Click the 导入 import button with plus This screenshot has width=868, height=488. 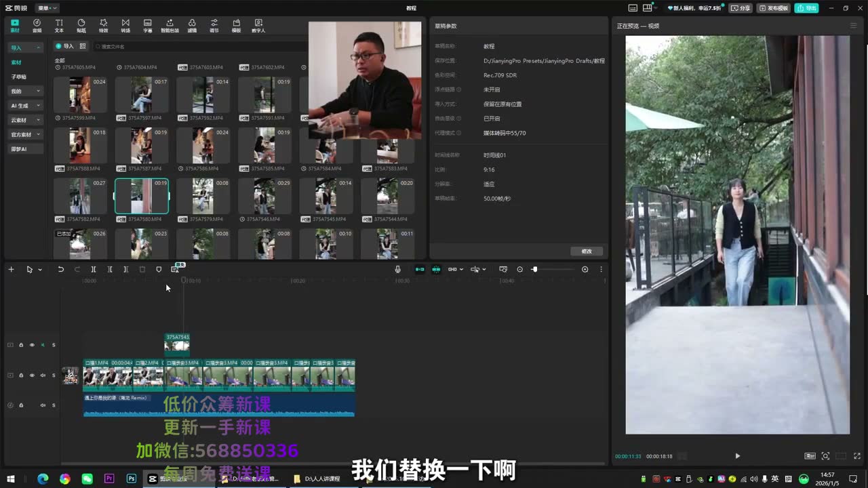click(x=65, y=46)
